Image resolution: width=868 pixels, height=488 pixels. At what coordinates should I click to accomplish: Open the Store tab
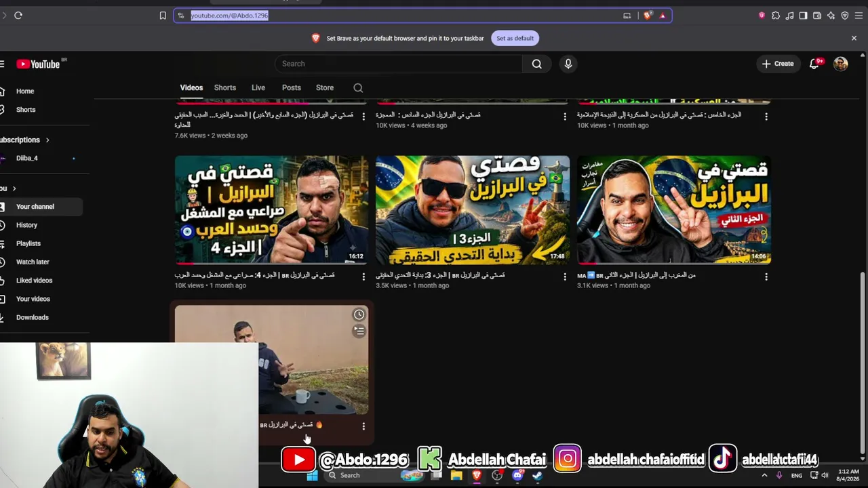tap(325, 87)
